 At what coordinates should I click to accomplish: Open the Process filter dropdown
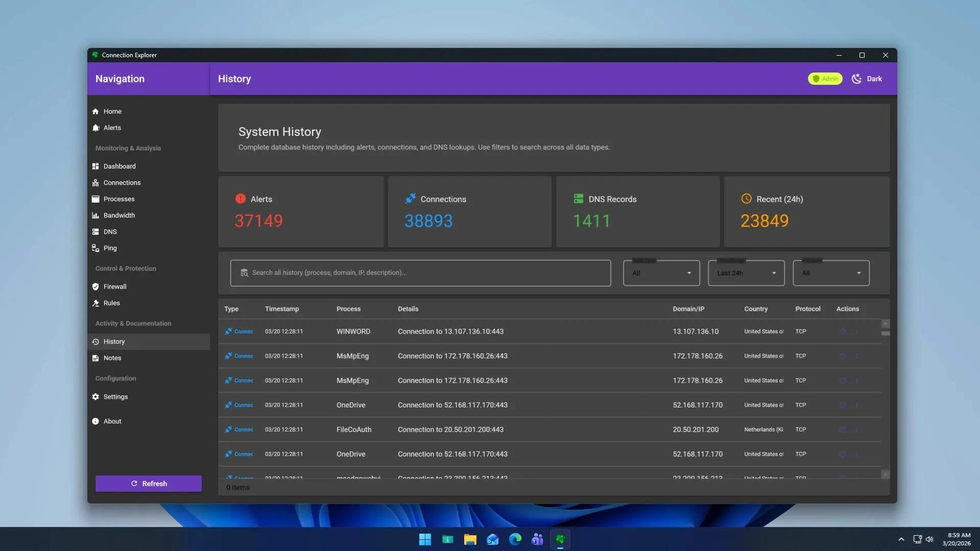[831, 273]
